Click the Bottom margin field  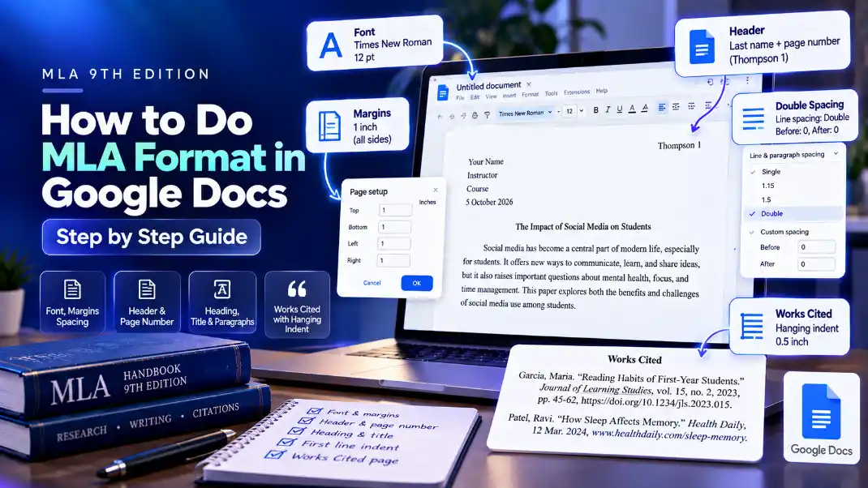[x=395, y=227]
